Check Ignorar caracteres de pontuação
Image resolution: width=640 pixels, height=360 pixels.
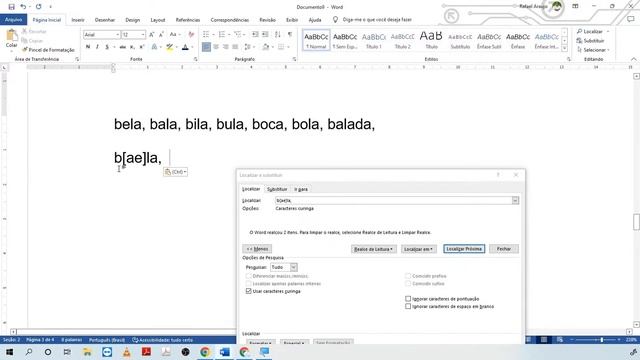pos(408,299)
